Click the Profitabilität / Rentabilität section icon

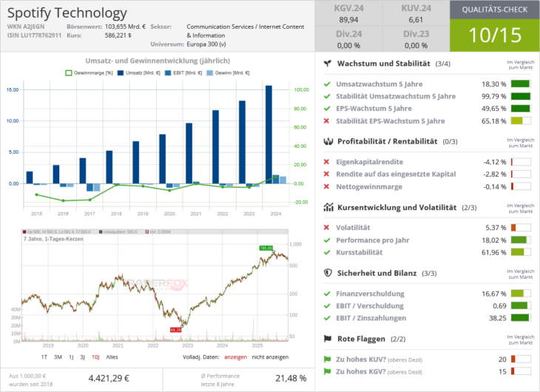(x=328, y=141)
